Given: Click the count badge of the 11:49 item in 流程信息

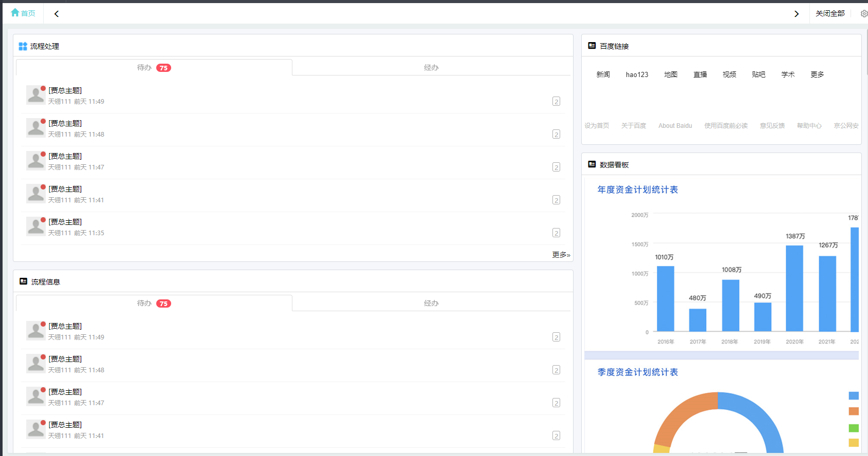Looking at the screenshot, I should (x=556, y=337).
